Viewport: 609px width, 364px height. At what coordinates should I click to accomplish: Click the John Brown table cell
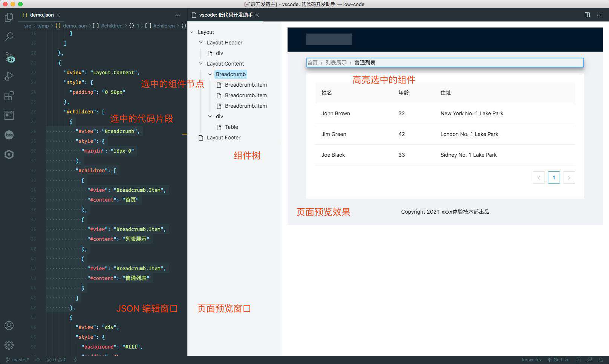click(x=336, y=113)
